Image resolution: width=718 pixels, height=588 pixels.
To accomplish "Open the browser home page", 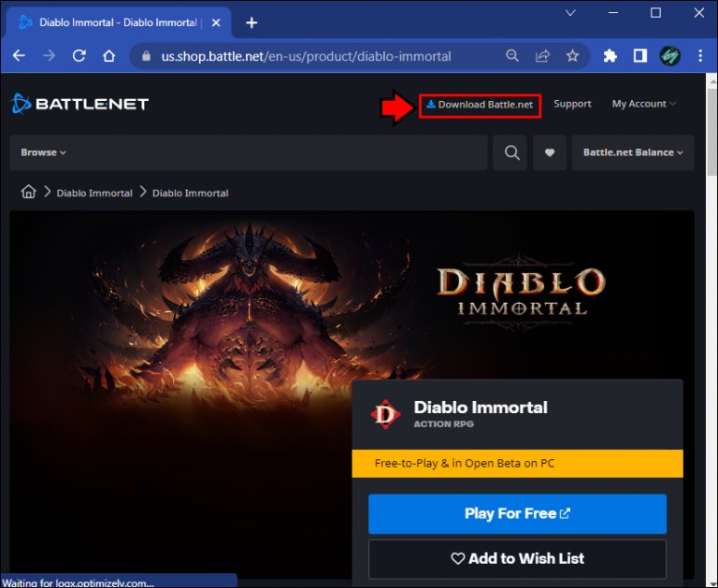I will pos(109,56).
